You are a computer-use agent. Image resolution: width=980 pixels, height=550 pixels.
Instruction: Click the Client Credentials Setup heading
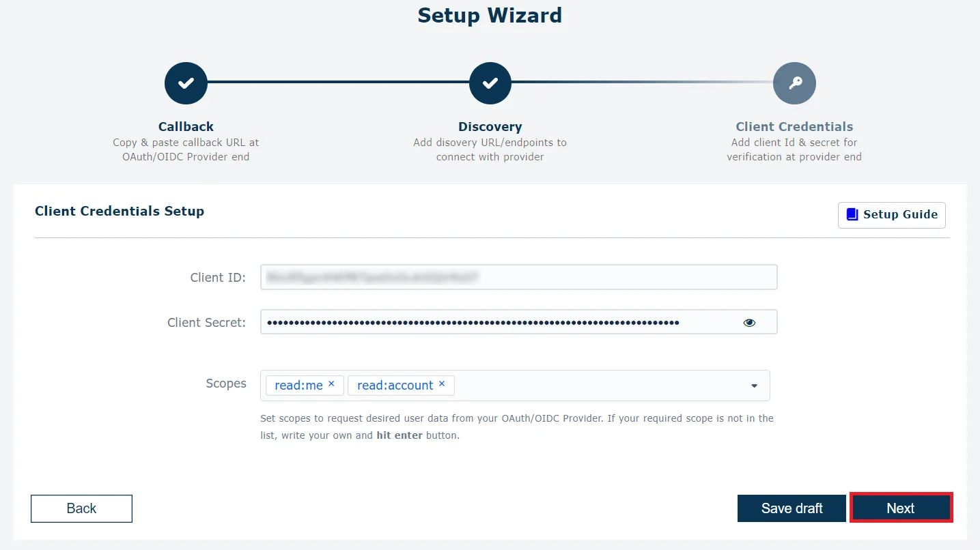pyautogui.click(x=120, y=211)
